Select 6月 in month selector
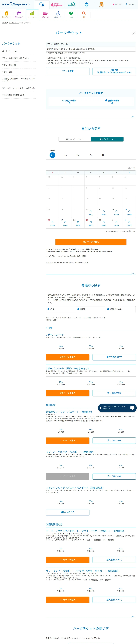The height and width of the screenshot is (644, 138). click(x=78, y=155)
